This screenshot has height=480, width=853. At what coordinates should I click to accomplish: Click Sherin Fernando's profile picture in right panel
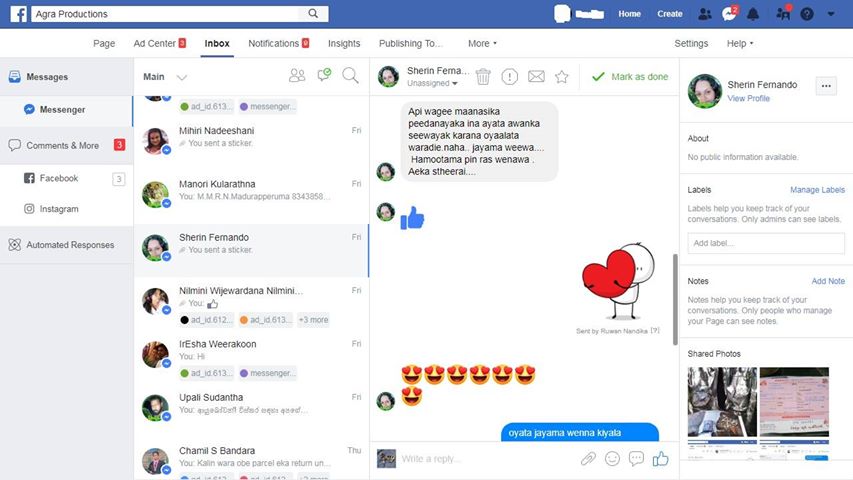(704, 91)
